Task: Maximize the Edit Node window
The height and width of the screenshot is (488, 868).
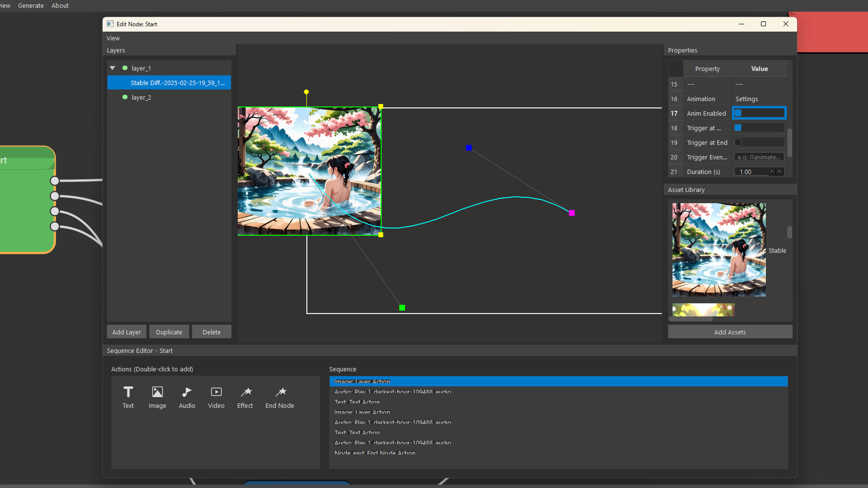Action: pos(764,24)
